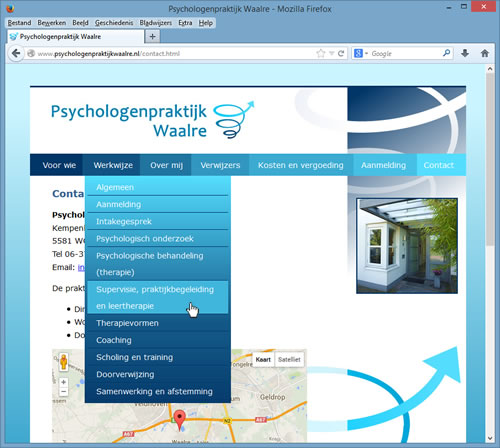Select the Psychologenpraktijk Waalre browser tab
Image resolution: width=500 pixels, height=448 pixels.
(x=76, y=36)
